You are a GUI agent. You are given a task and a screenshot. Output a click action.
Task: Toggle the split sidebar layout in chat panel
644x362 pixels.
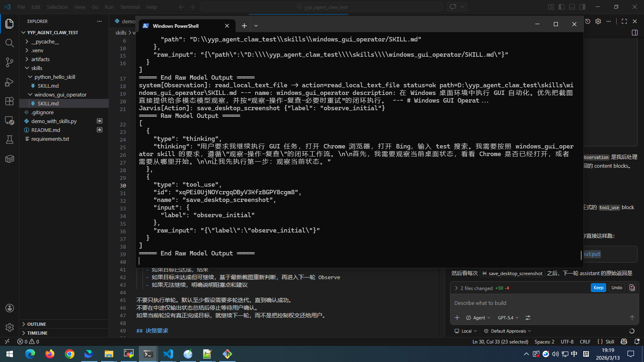(x=635, y=33)
